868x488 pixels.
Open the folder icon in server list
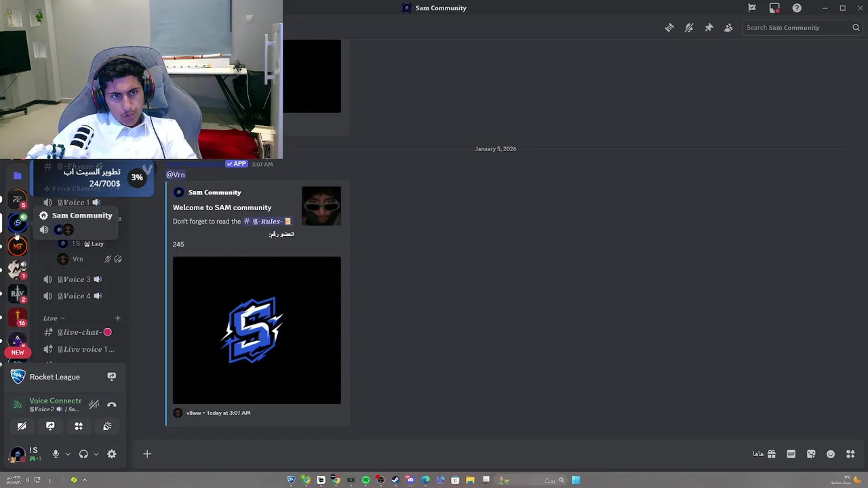pyautogui.click(x=18, y=176)
